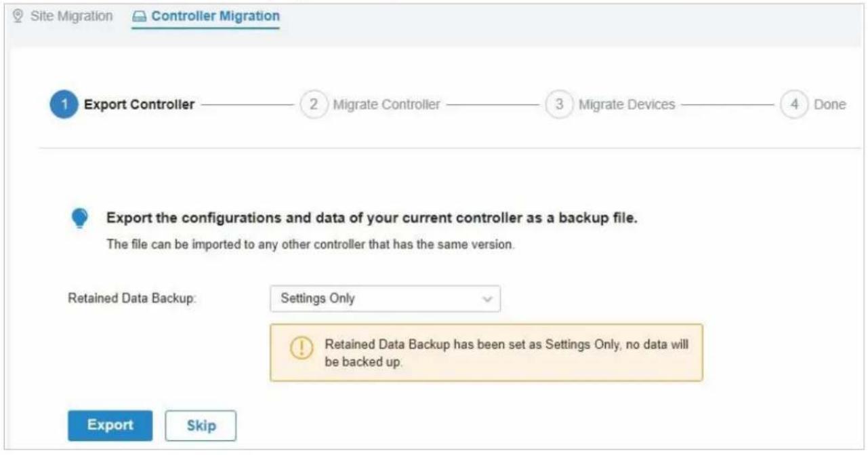The image size is (868, 455).
Task: Select the Controller Migration tab
Action: pos(205,16)
